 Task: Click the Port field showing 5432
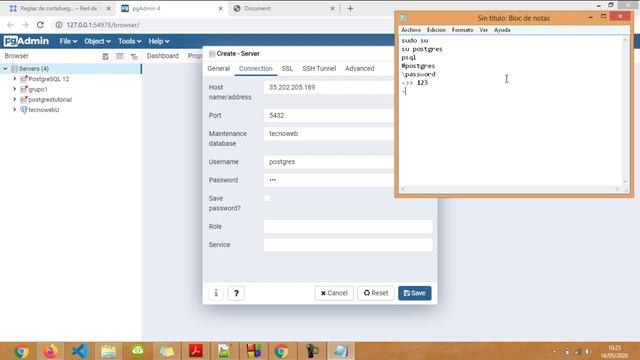click(x=329, y=116)
